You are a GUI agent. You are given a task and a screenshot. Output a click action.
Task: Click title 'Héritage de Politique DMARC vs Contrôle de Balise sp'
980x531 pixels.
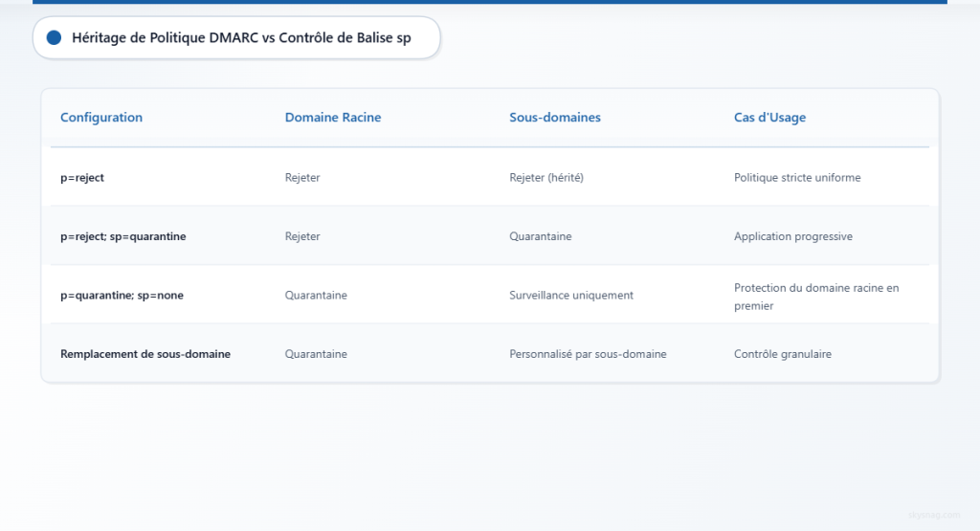tap(241, 37)
